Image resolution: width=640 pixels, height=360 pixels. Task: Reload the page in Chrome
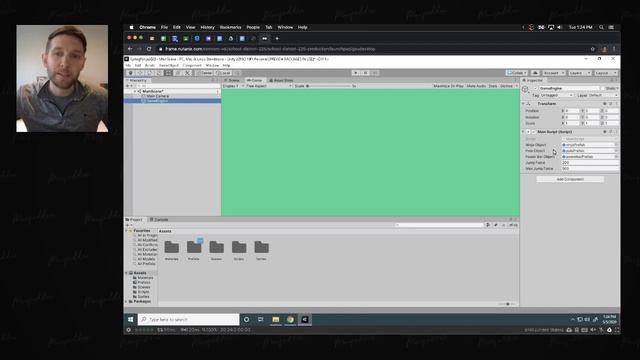click(149, 49)
